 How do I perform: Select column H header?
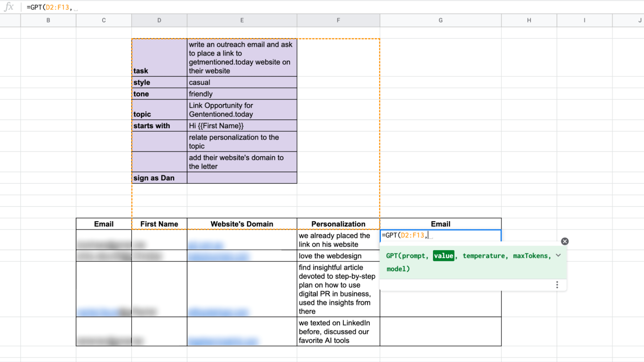[529, 20]
